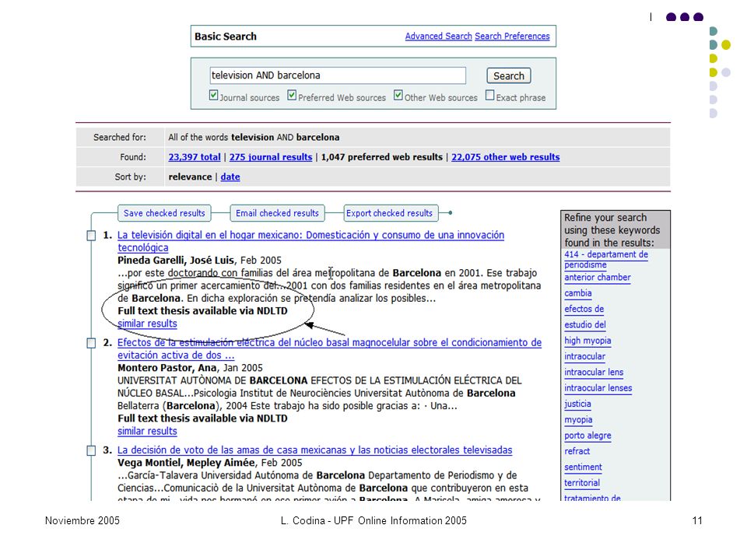This screenshot has width=747, height=560.
Task: Select the sentiment keyword
Action: point(583,467)
